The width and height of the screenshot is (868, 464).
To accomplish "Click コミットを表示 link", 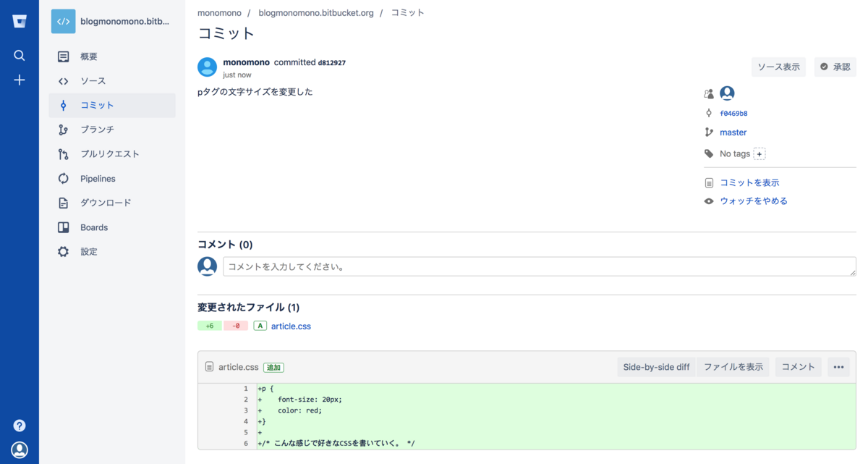I will coord(749,183).
